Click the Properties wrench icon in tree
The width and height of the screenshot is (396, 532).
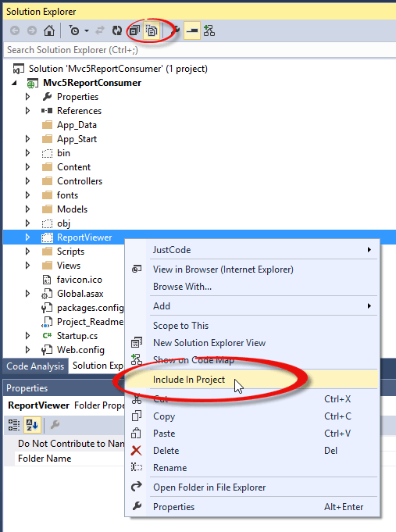(x=47, y=97)
